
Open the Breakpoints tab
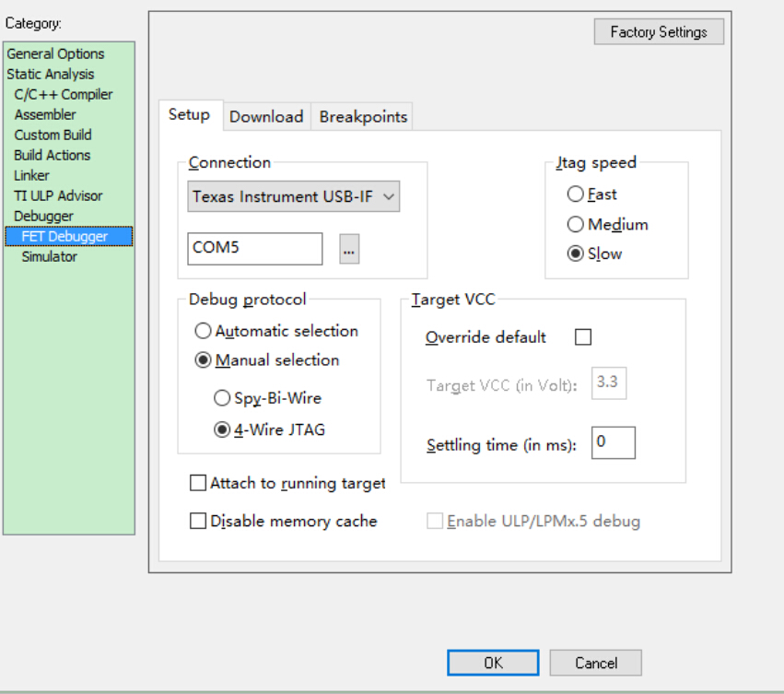coord(363,117)
